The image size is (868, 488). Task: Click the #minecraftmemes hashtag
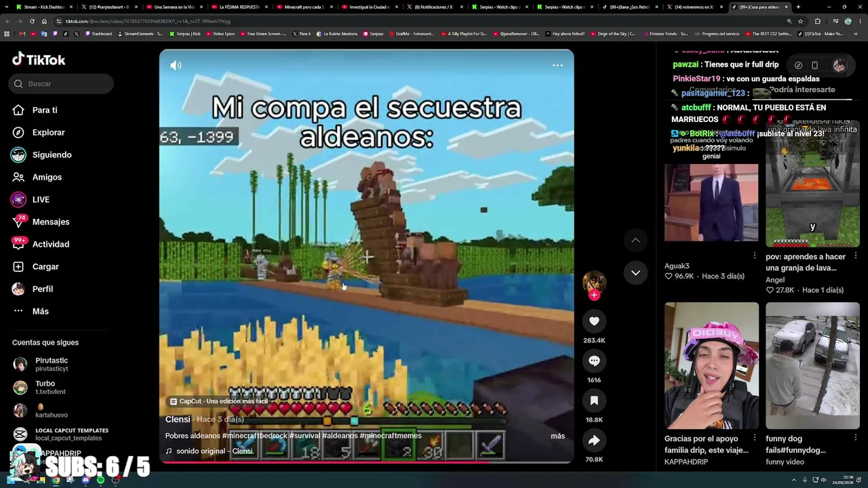(x=391, y=436)
